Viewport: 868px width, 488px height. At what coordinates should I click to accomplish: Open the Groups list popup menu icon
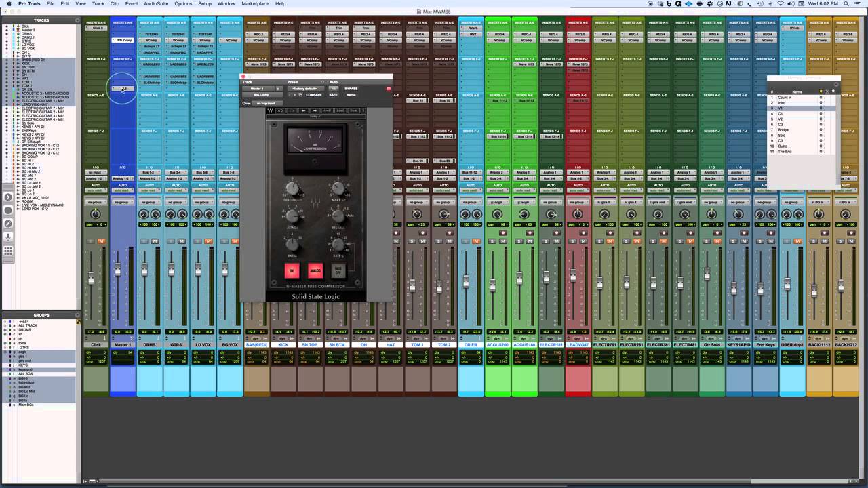pyautogui.click(x=77, y=315)
